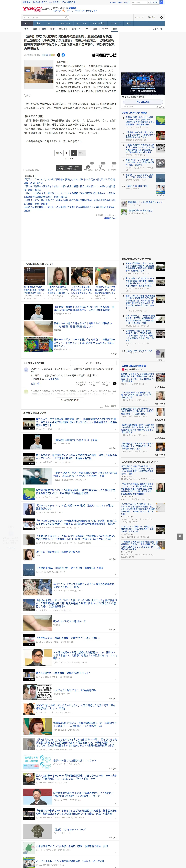React with 学びがある graduation cap icon
Screen dimensions: 186x868
tap(89, 167)
